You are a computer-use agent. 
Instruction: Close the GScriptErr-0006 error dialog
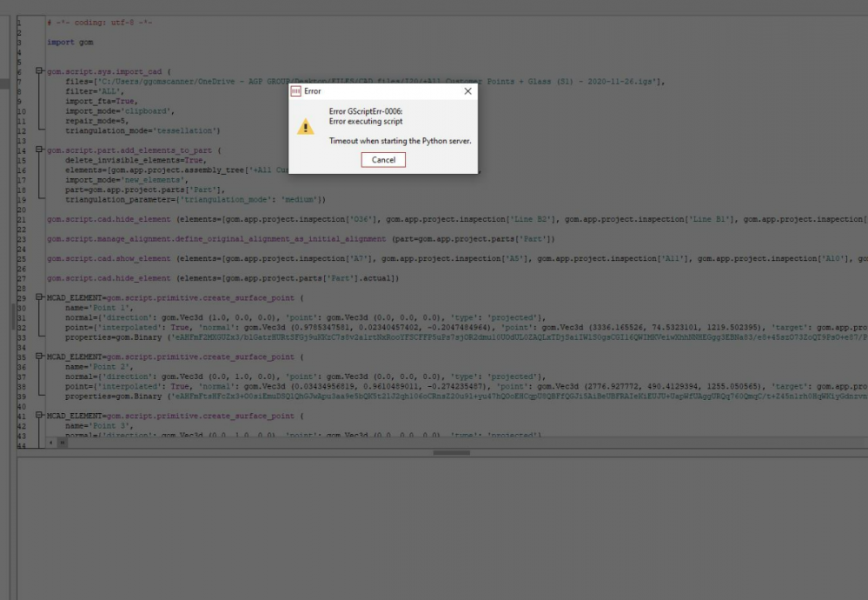pyautogui.click(x=467, y=90)
